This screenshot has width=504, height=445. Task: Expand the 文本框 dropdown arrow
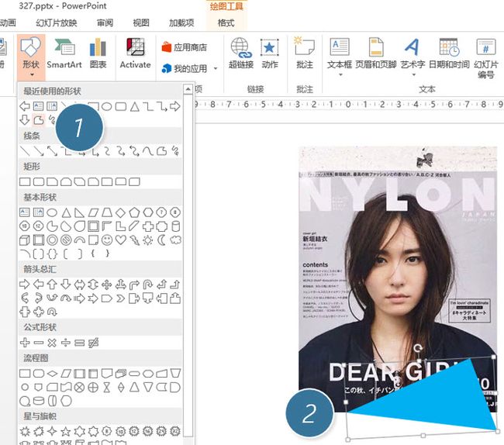(x=340, y=75)
